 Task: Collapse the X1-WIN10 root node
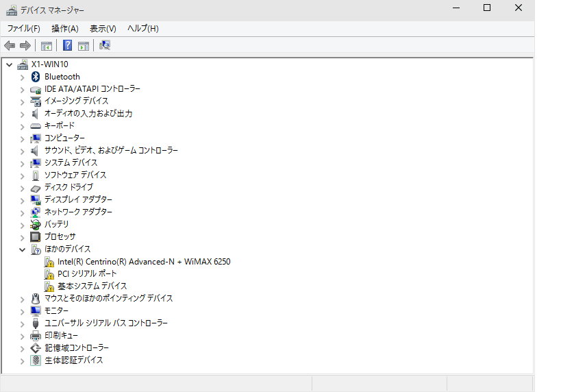[x=10, y=65]
